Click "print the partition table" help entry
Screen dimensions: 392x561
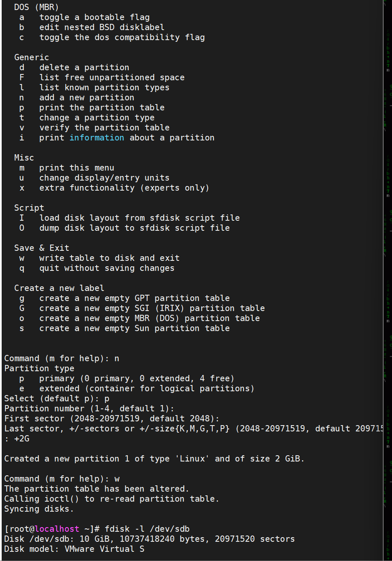point(102,107)
